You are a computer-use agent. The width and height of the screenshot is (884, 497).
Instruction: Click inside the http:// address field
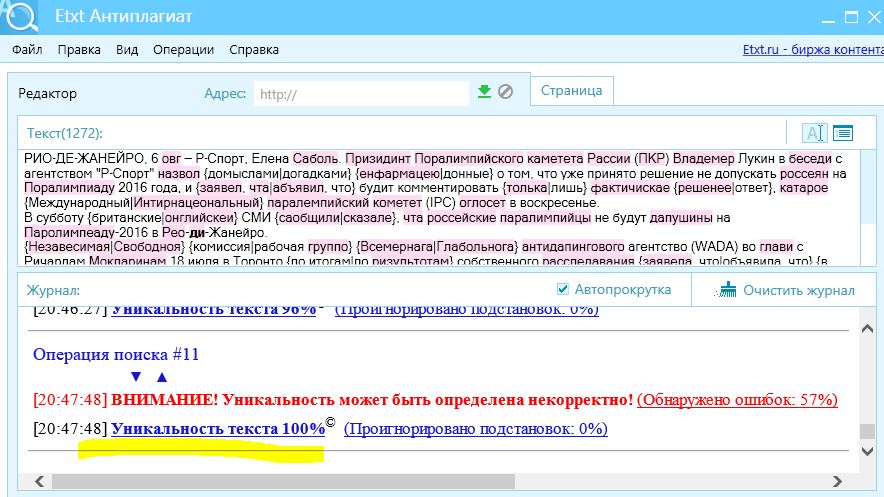pyautogui.click(x=361, y=94)
